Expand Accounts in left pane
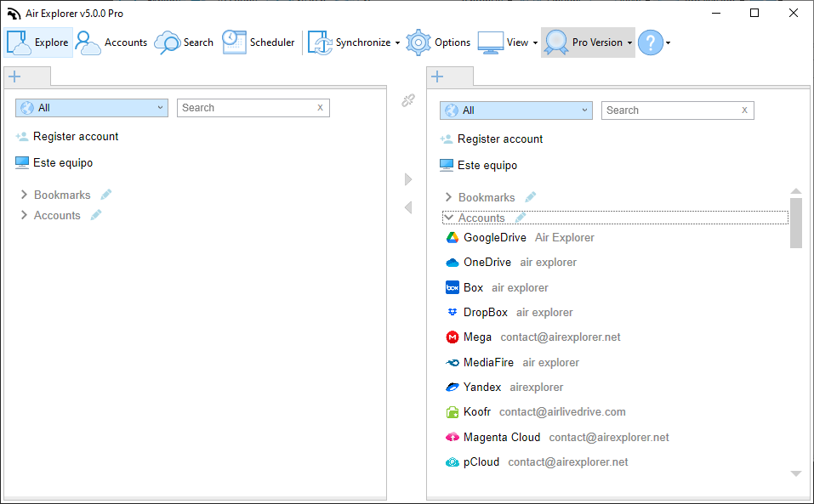 [x=24, y=215]
